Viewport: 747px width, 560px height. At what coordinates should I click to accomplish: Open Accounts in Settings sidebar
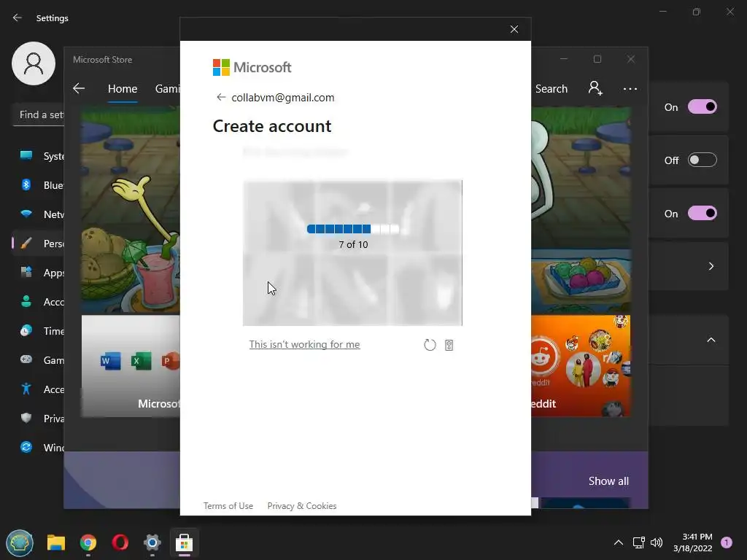(x=38, y=301)
